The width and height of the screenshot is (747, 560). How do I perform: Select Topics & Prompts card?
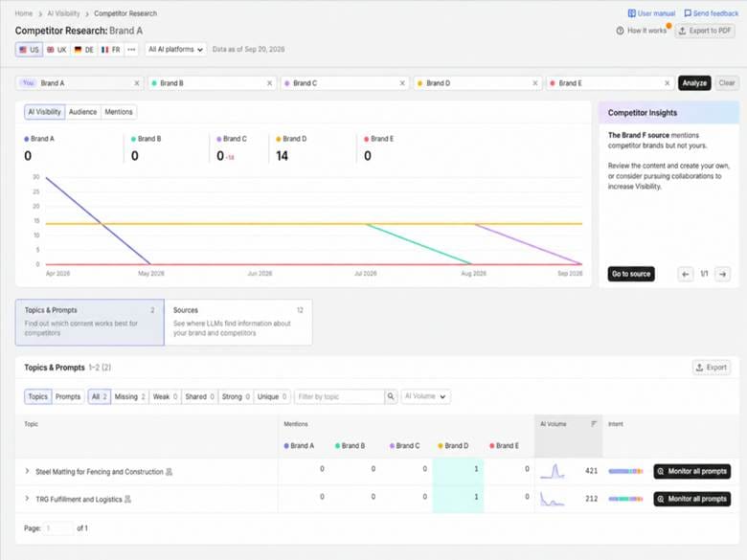coord(90,323)
